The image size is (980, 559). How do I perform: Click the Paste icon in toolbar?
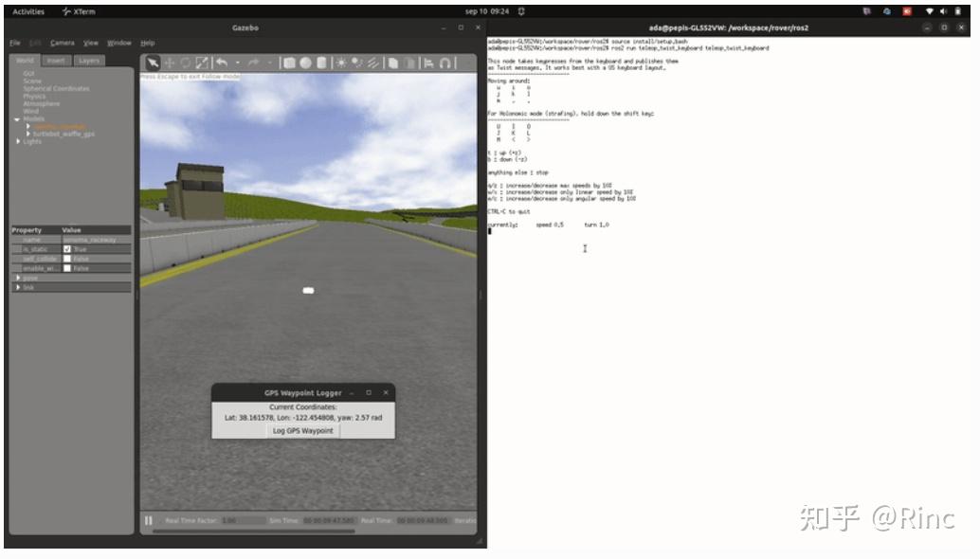[409, 63]
